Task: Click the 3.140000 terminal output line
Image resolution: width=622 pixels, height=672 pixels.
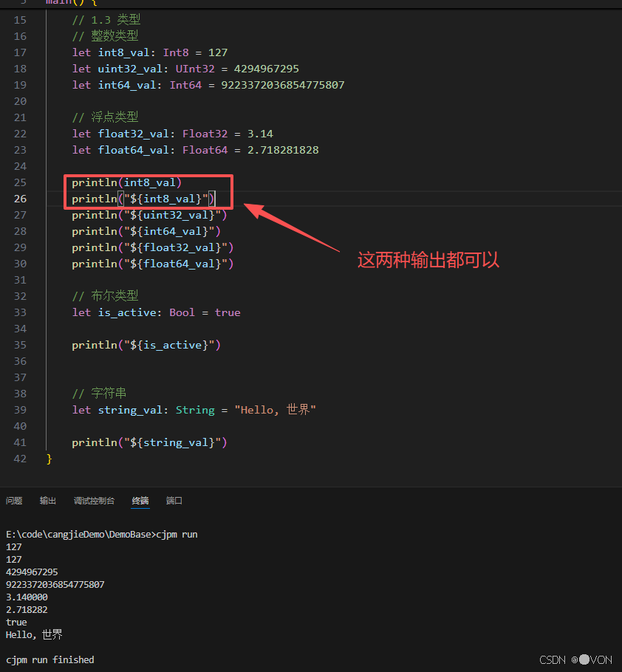Action: 27,597
